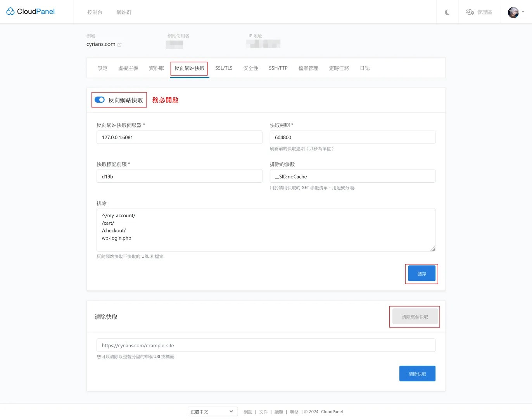This screenshot has height=419, width=532.
Task: Select the 資料庫 database tab
Action: click(x=156, y=68)
